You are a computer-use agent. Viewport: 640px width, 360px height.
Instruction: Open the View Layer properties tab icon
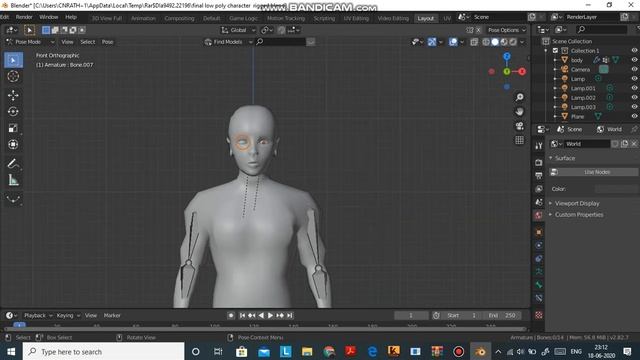(539, 189)
